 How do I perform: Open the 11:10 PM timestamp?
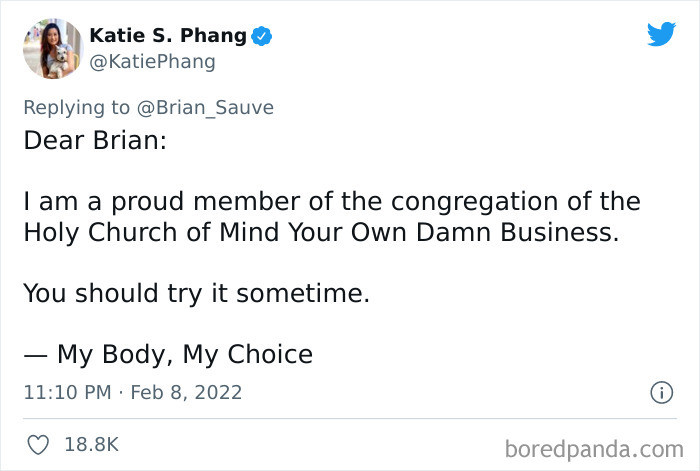point(66,393)
